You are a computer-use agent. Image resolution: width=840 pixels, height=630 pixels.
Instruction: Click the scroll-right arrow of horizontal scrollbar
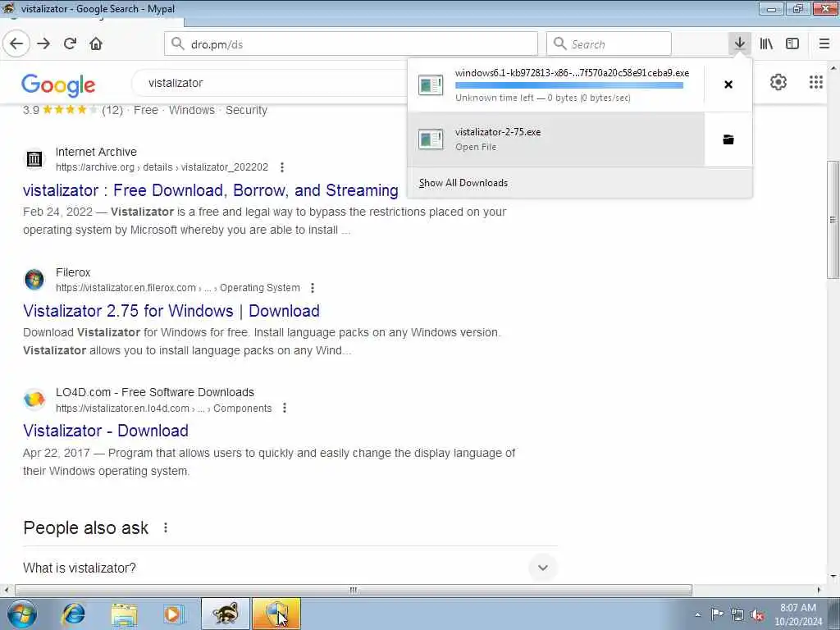(x=819, y=590)
